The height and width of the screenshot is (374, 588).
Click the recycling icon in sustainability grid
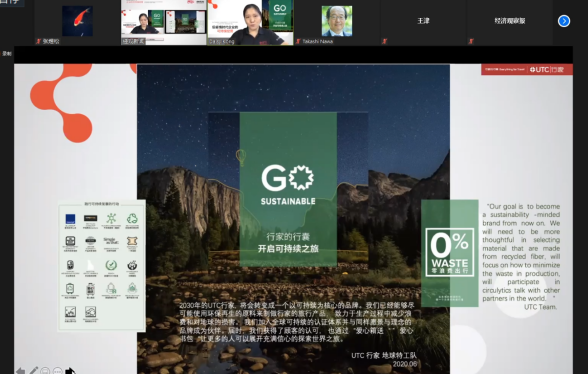(132, 218)
